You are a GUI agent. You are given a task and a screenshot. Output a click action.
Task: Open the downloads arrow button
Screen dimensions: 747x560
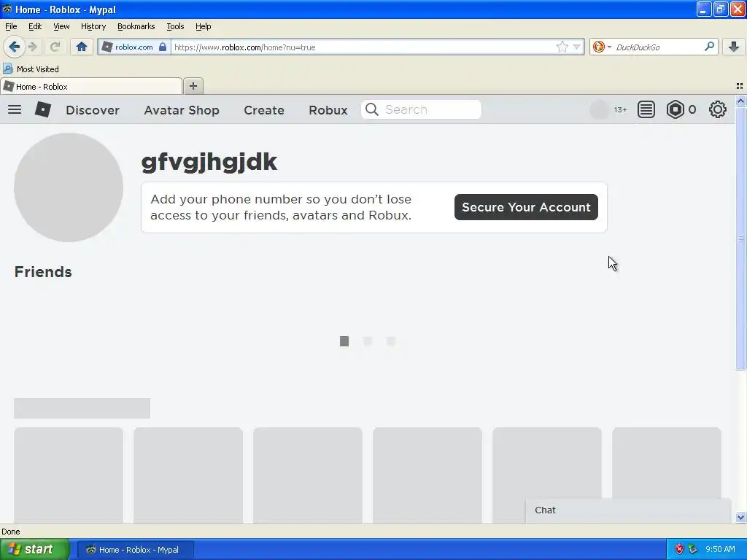pyautogui.click(x=734, y=47)
